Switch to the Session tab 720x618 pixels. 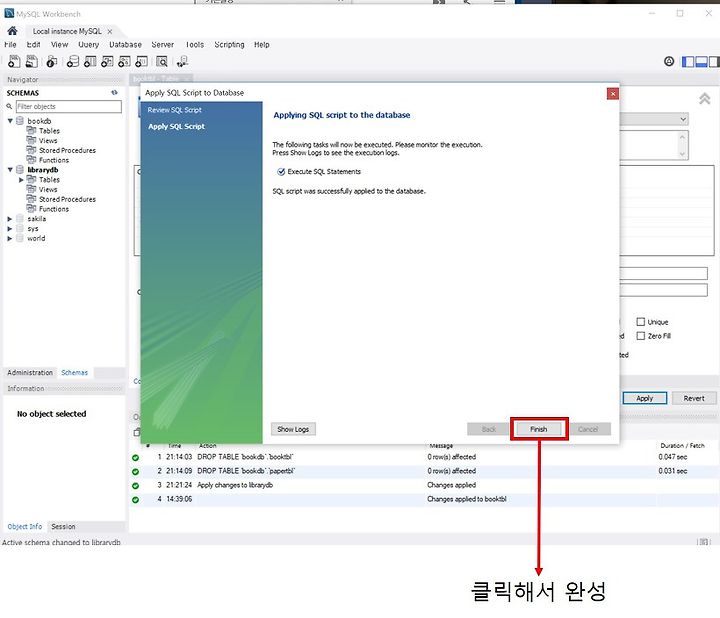(63, 526)
